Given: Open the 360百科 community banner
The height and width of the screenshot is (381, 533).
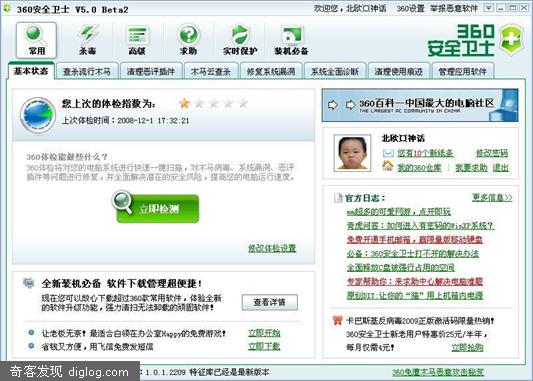Looking at the screenshot, I should click(420, 105).
